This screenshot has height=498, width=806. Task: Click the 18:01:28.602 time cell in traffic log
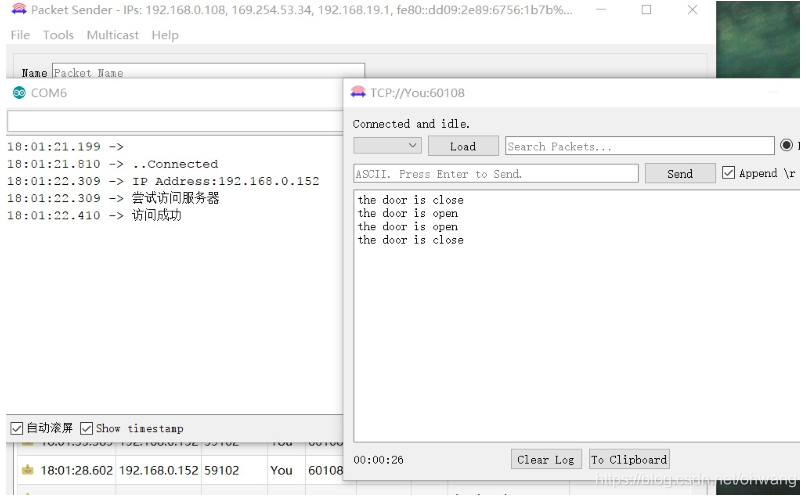click(77, 470)
